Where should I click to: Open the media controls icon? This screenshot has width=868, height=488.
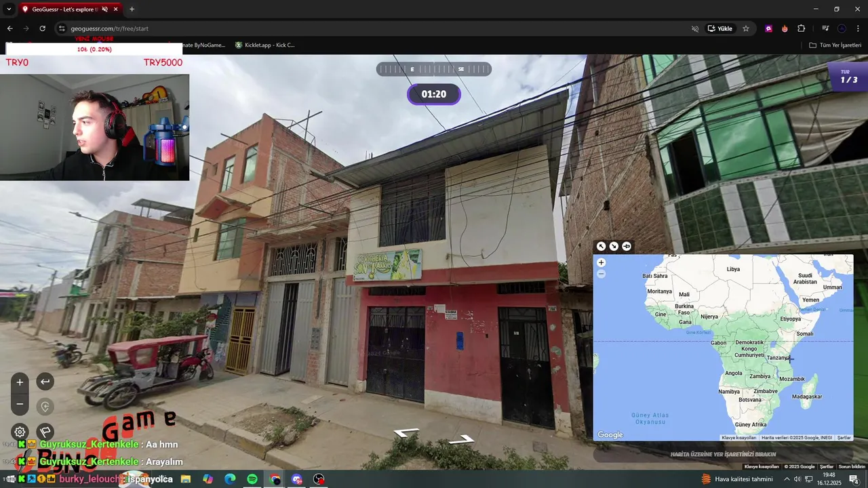tap(825, 28)
